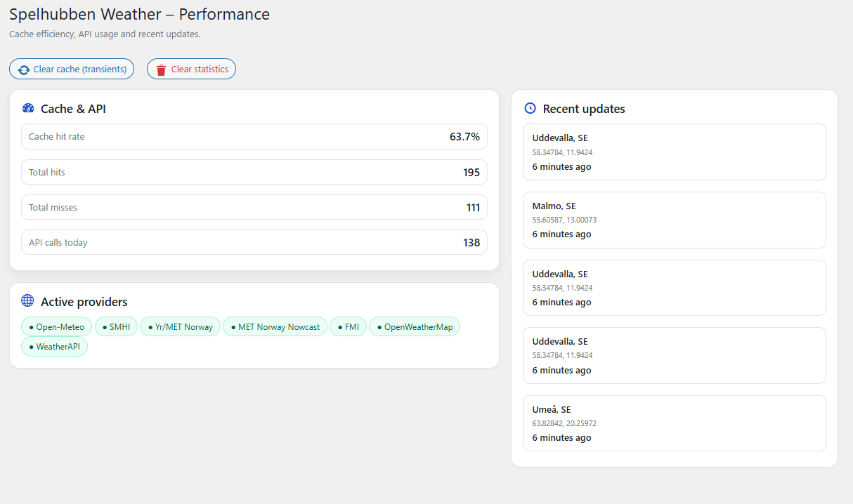Click the red trash icon for statistics
The width and height of the screenshot is (853, 504).
click(x=162, y=69)
